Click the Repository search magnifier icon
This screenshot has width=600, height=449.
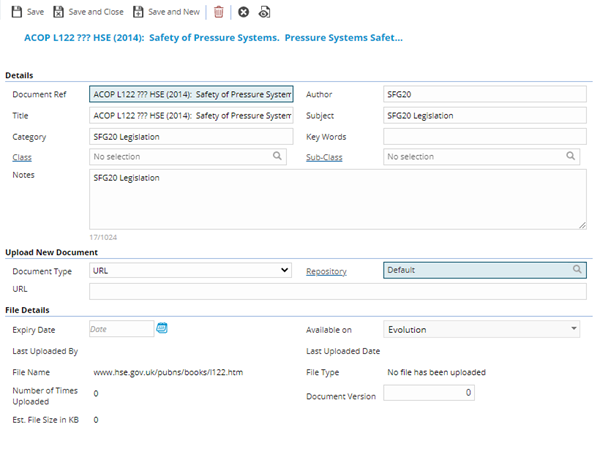click(577, 270)
